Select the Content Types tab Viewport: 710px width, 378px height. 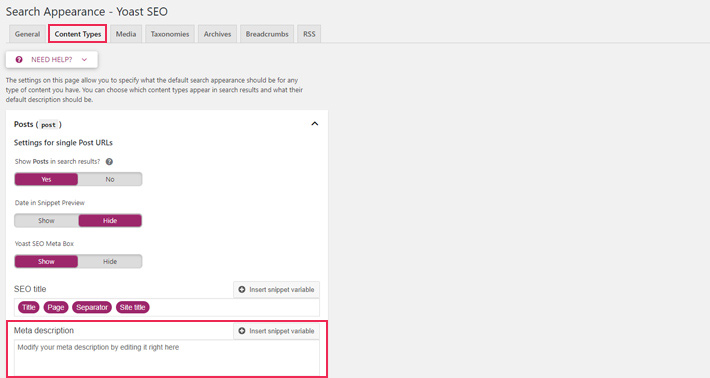78,34
